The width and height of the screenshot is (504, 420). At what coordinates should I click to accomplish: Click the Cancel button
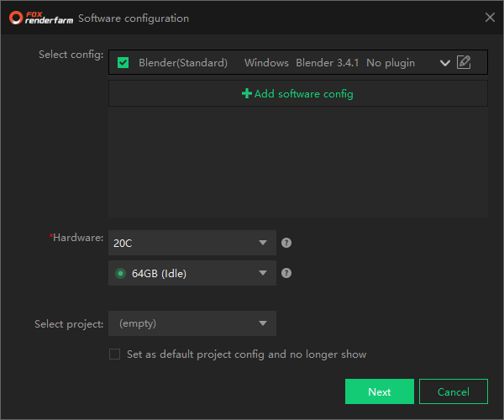pos(454,391)
